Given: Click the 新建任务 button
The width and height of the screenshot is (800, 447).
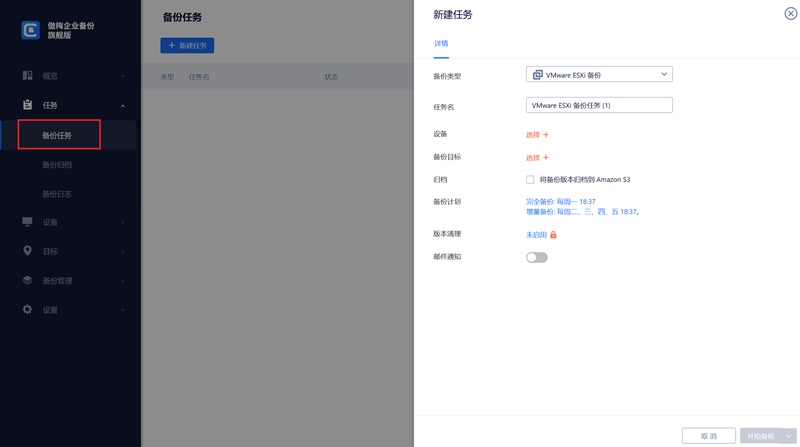Looking at the screenshot, I should [187, 45].
